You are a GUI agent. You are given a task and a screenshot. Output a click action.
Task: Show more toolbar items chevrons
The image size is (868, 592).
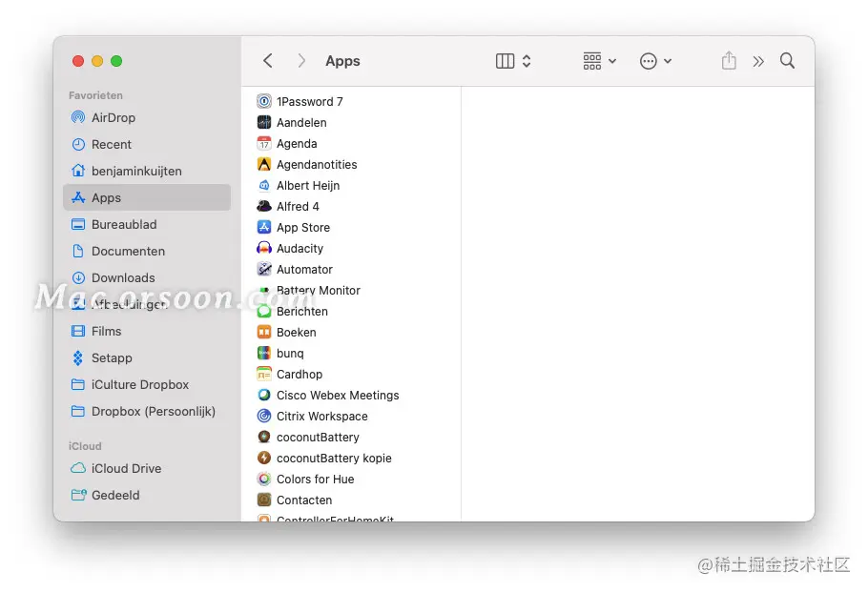tap(758, 61)
